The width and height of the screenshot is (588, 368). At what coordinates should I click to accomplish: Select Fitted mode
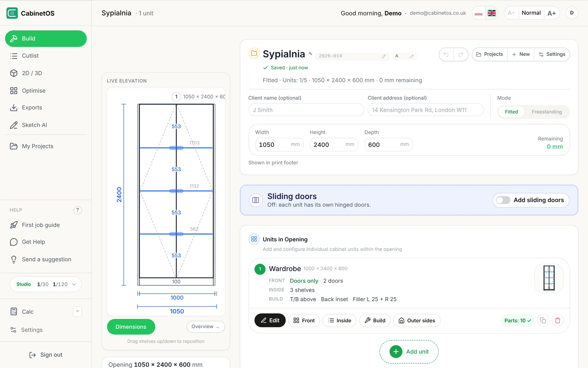(511, 112)
